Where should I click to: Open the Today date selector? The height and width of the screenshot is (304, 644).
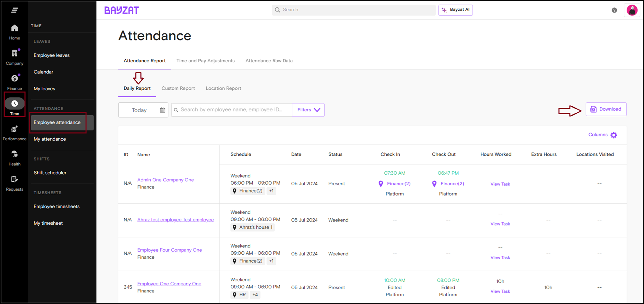pos(143,110)
